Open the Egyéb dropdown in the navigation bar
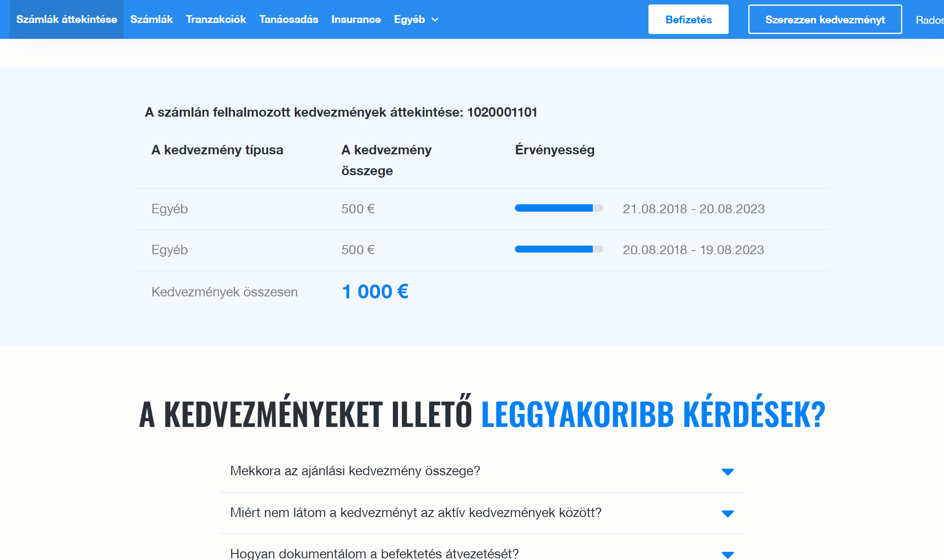 coord(415,19)
